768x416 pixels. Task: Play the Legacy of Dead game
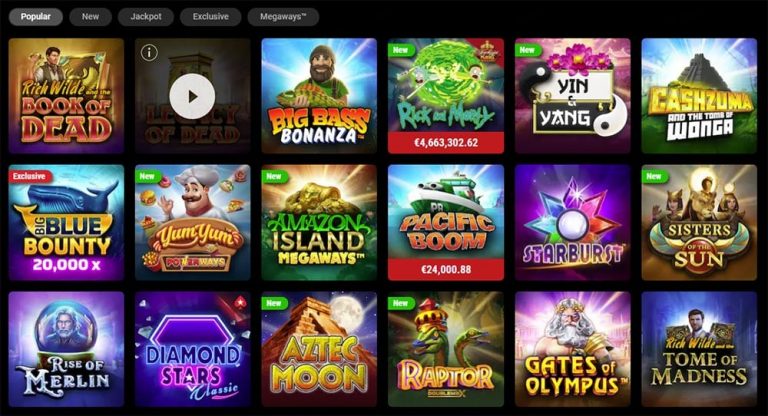click(x=192, y=96)
